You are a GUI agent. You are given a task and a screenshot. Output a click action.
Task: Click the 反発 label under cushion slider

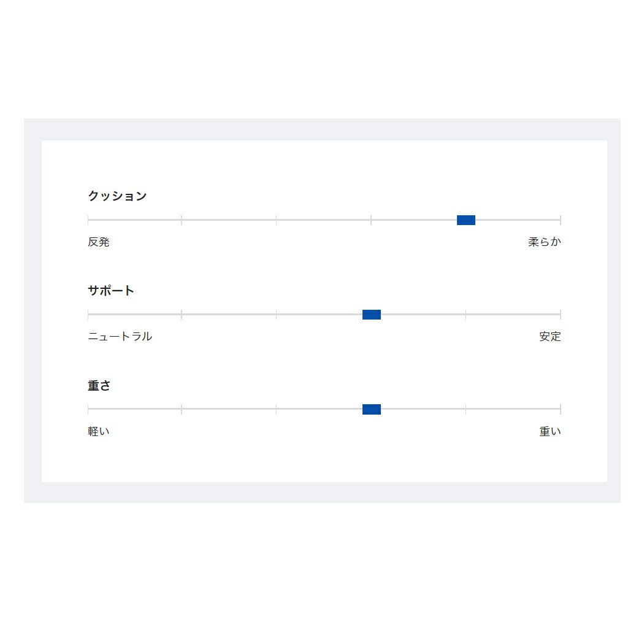point(99,242)
